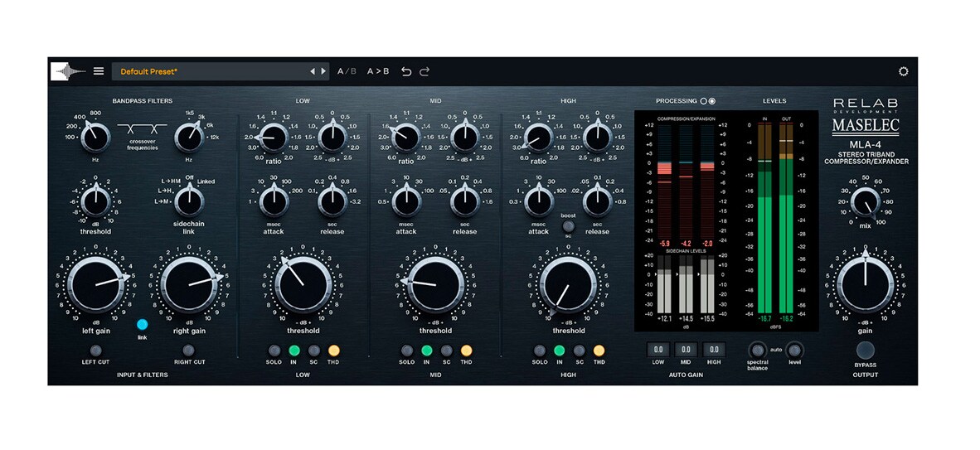The image size is (980, 450).
Task: Click the Relab waveform logo
Action: click(x=68, y=71)
